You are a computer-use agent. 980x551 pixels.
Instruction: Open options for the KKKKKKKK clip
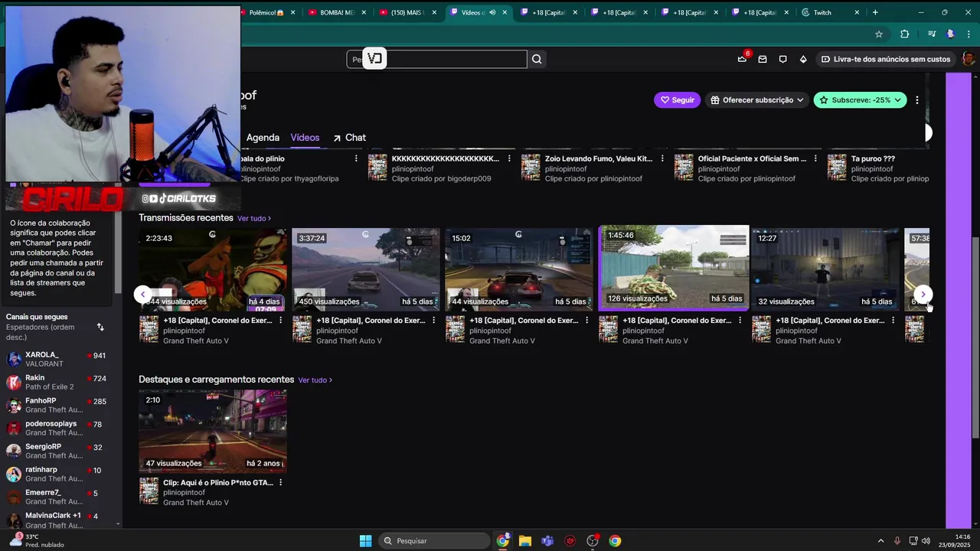pos(509,158)
